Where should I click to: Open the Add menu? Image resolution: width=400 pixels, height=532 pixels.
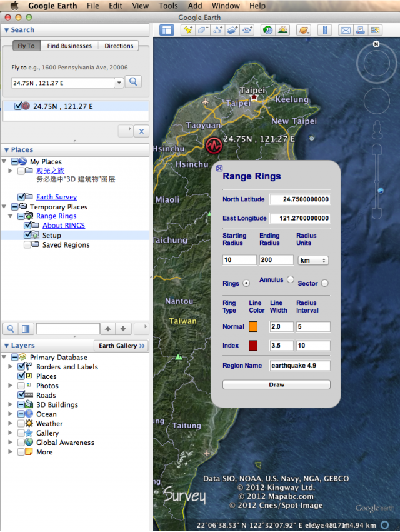[x=195, y=6]
